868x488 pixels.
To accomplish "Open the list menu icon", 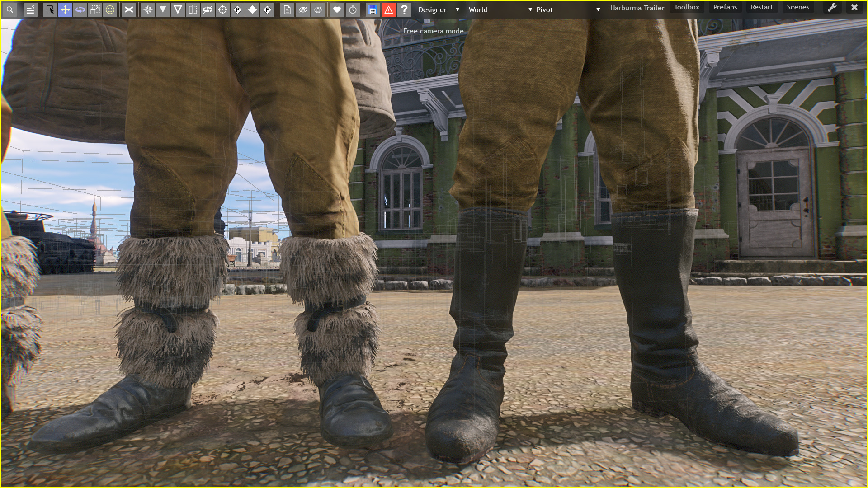I will click(x=30, y=9).
